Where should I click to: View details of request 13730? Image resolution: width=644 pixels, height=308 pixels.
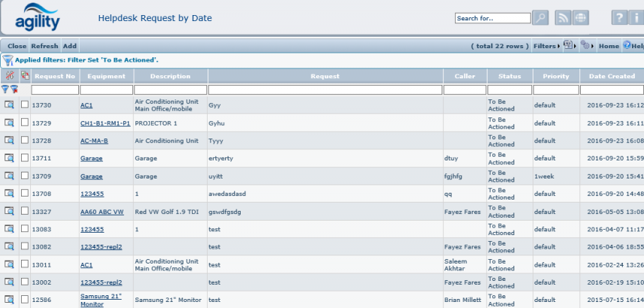[x=9, y=105]
